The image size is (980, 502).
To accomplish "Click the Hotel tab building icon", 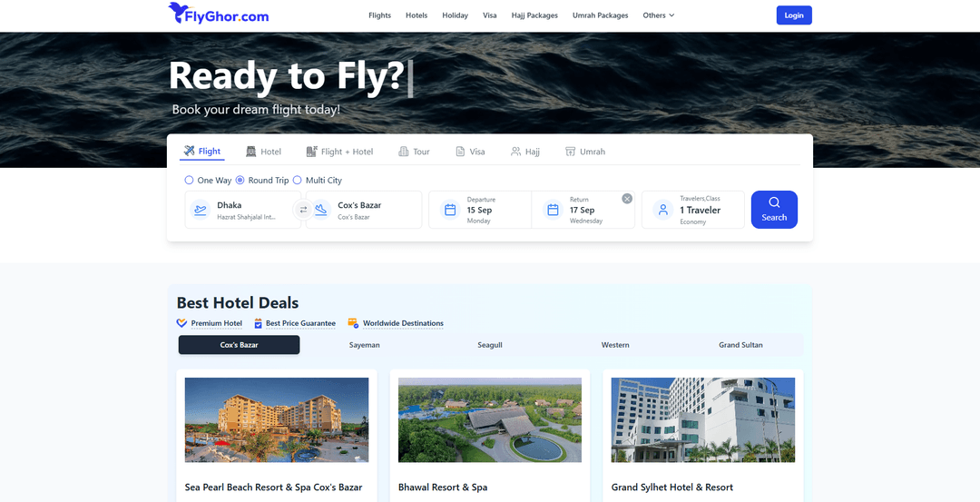I will coord(251,152).
